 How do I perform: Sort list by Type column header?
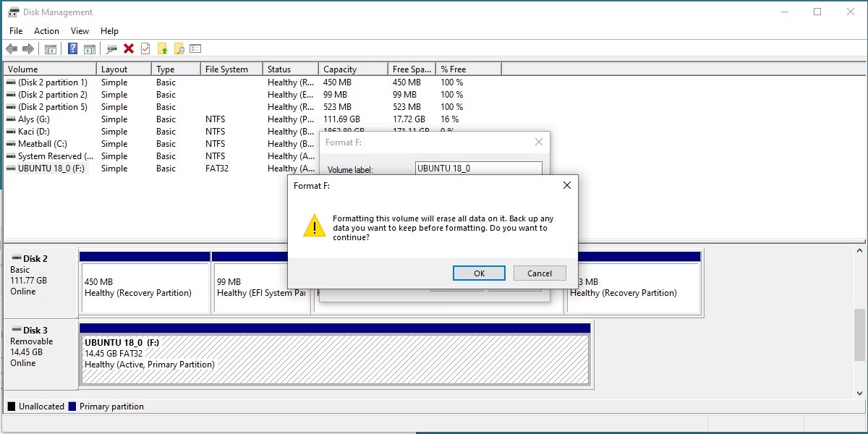(176, 69)
